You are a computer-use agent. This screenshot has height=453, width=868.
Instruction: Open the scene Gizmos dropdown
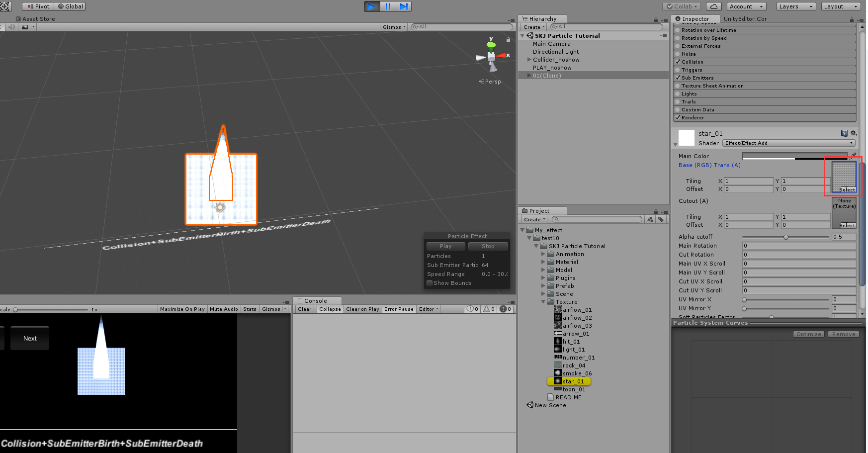tap(394, 27)
